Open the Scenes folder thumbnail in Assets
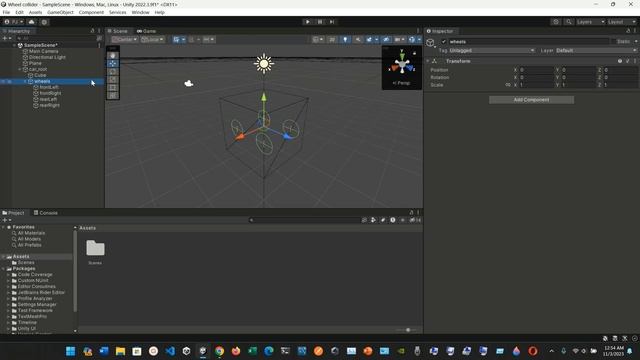 click(x=95, y=249)
